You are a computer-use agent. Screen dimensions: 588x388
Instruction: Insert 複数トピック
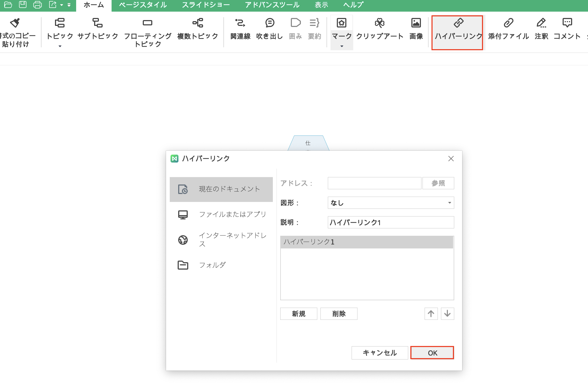(198, 29)
